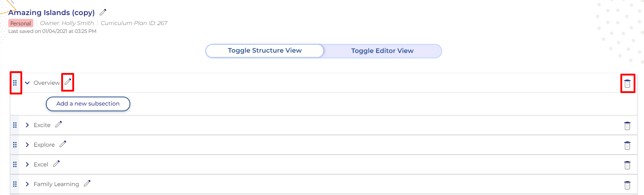Click the pencil icon beside Amazing Islands title
Viewport: 644px width, 195px height.
coord(103,13)
